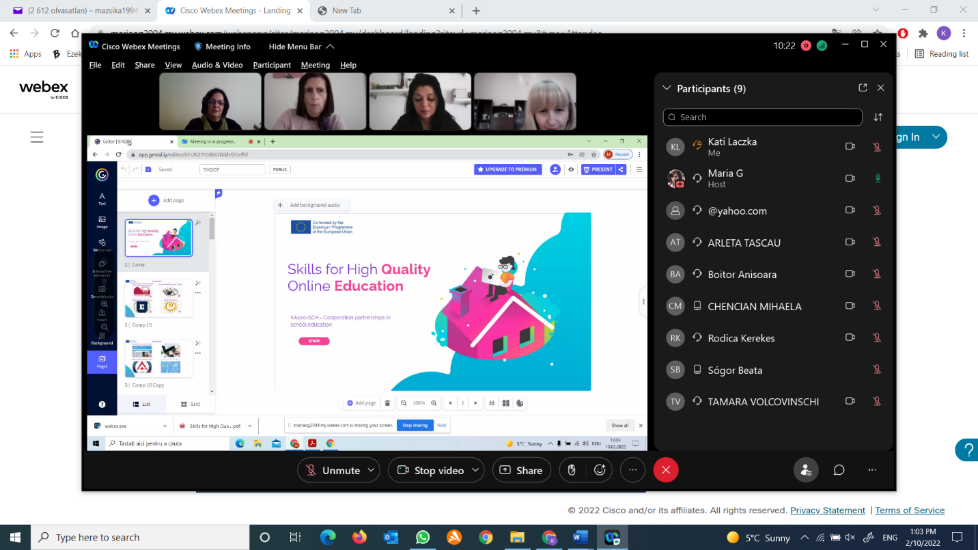Toggle the Participants panel icon
The image size is (978, 550).
coord(806,470)
